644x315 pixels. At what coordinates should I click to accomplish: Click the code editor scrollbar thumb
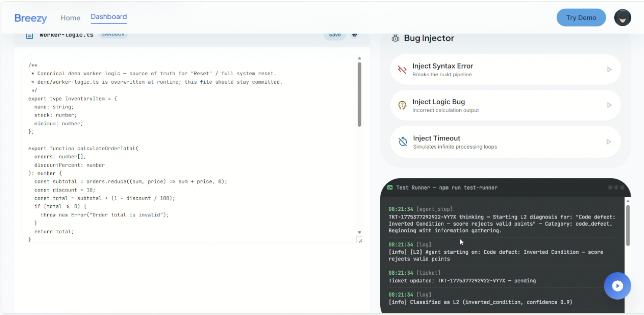coord(359,94)
